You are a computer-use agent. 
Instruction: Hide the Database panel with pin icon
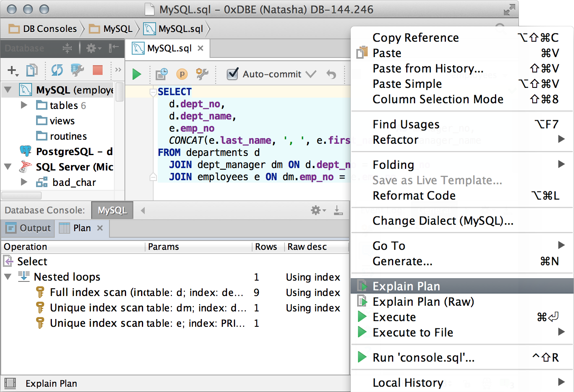(114, 48)
